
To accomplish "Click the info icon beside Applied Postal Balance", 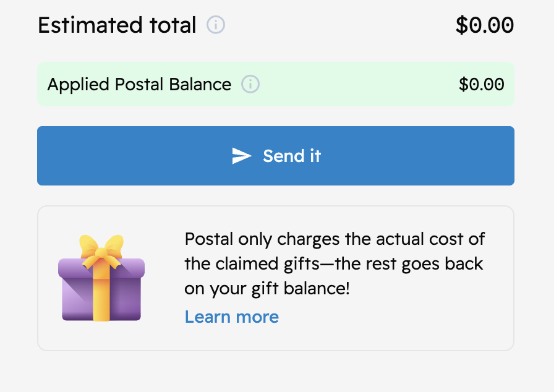I will [x=250, y=84].
